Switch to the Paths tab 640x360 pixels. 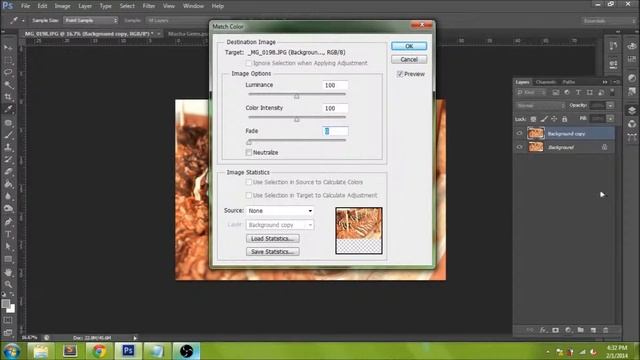click(569, 82)
